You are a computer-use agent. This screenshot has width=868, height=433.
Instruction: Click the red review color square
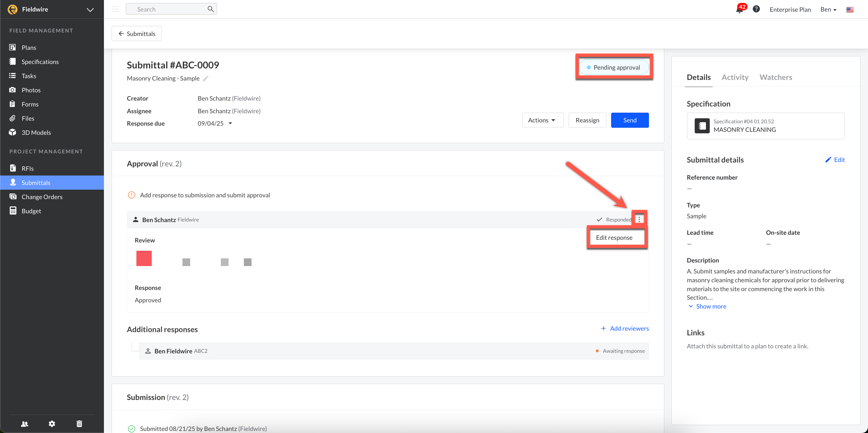coord(144,258)
